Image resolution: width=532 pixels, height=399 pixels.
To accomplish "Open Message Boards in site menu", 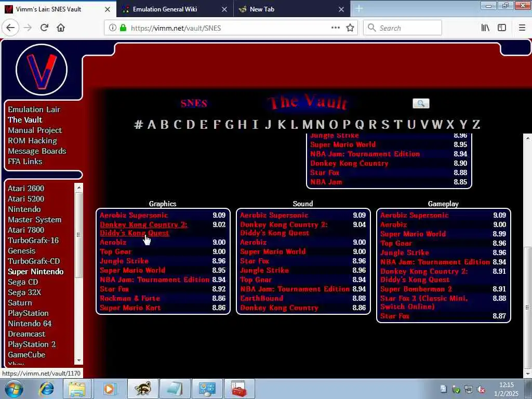I will coord(37,151).
